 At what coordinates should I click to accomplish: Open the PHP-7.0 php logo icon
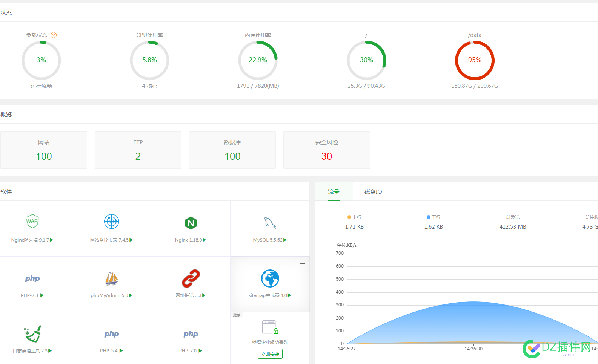(191, 334)
